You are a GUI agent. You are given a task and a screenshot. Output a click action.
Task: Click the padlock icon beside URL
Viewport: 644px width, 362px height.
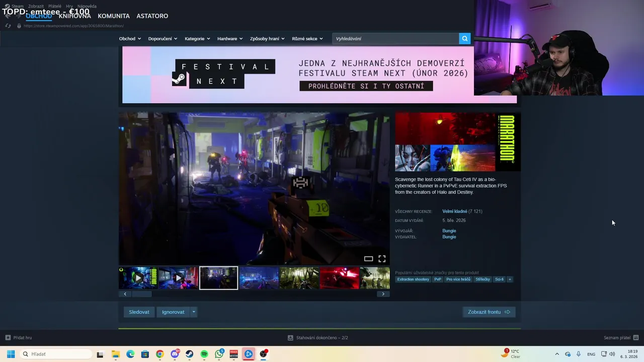pyautogui.click(x=19, y=26)
